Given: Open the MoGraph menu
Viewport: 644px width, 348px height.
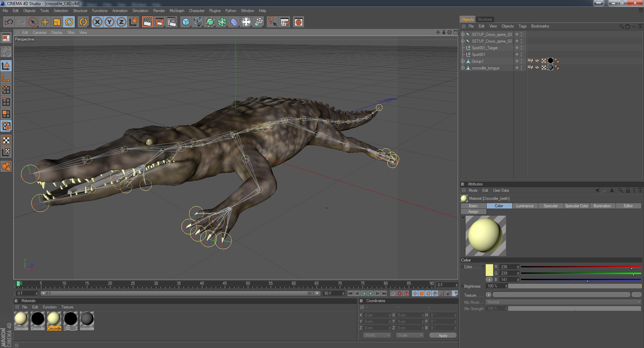Looking at the screenshot, I should coord(177,11).
